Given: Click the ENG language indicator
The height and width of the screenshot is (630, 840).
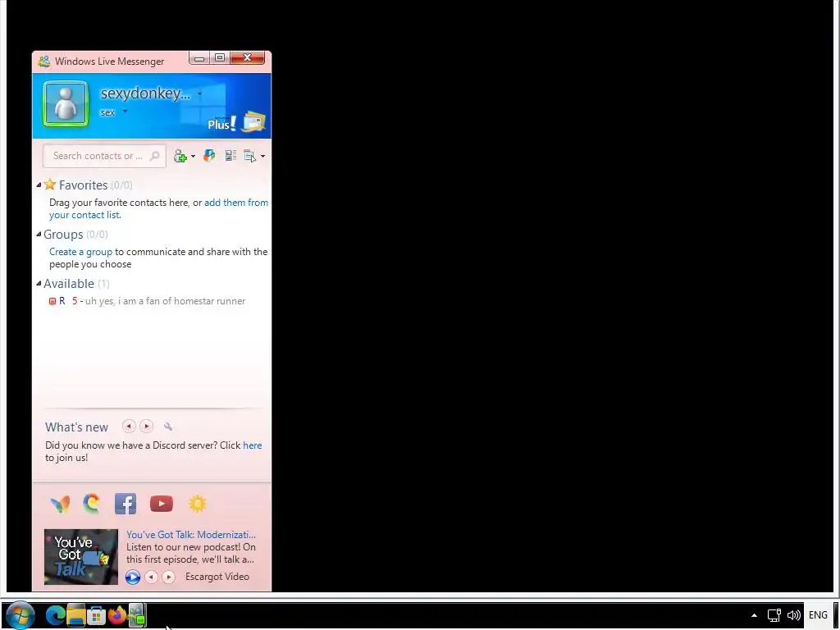Looking at the screenshot, I should [818, 615].
